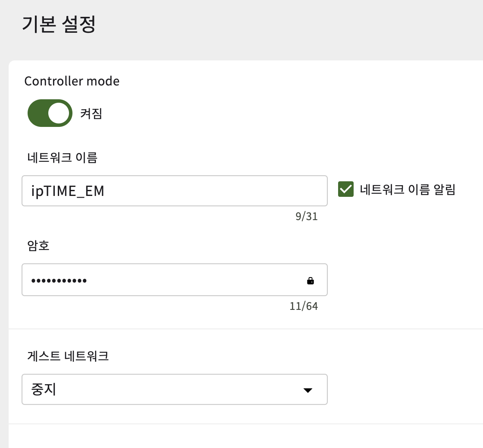Select the 중지 value text
This screenshot has height=448, width=483.
pyautogui.click(x=44, y=389)
